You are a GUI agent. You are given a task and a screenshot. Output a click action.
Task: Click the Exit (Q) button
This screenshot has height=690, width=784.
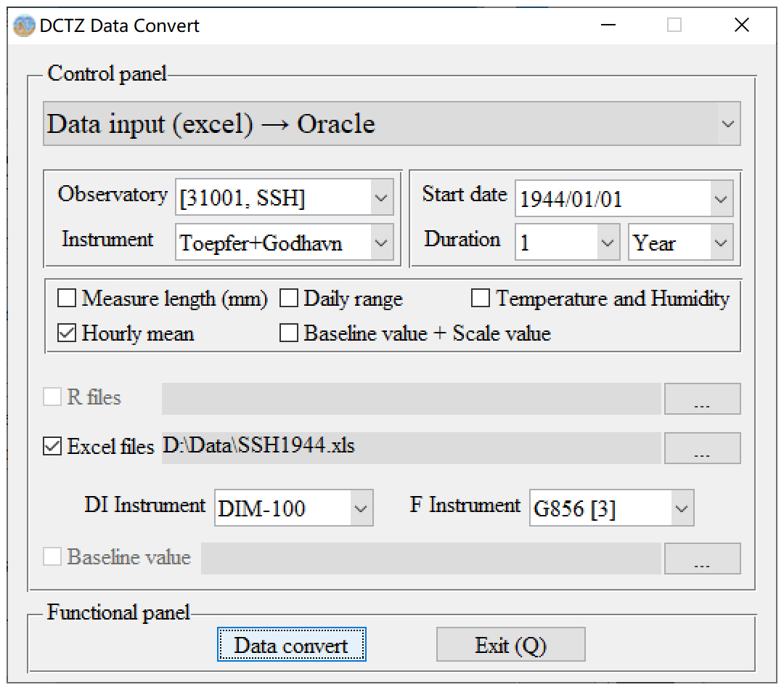tap(510, 645)
